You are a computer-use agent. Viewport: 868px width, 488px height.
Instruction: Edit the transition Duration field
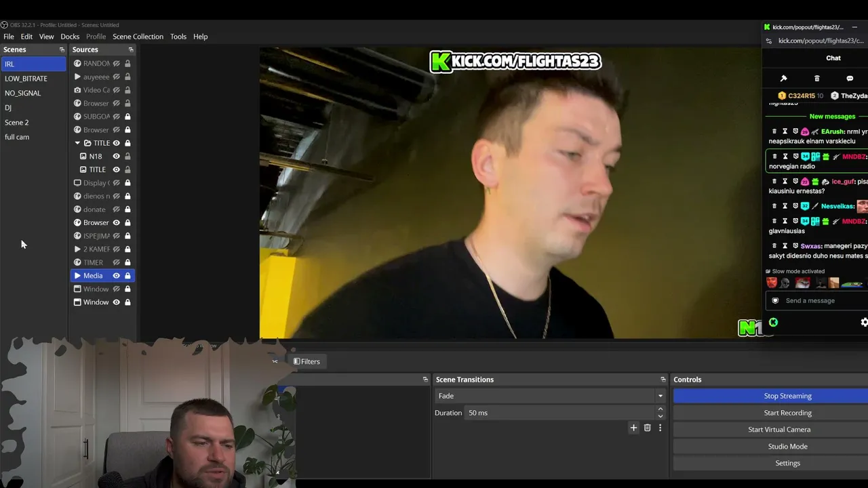pyautogui.click(x=559, y=413)
